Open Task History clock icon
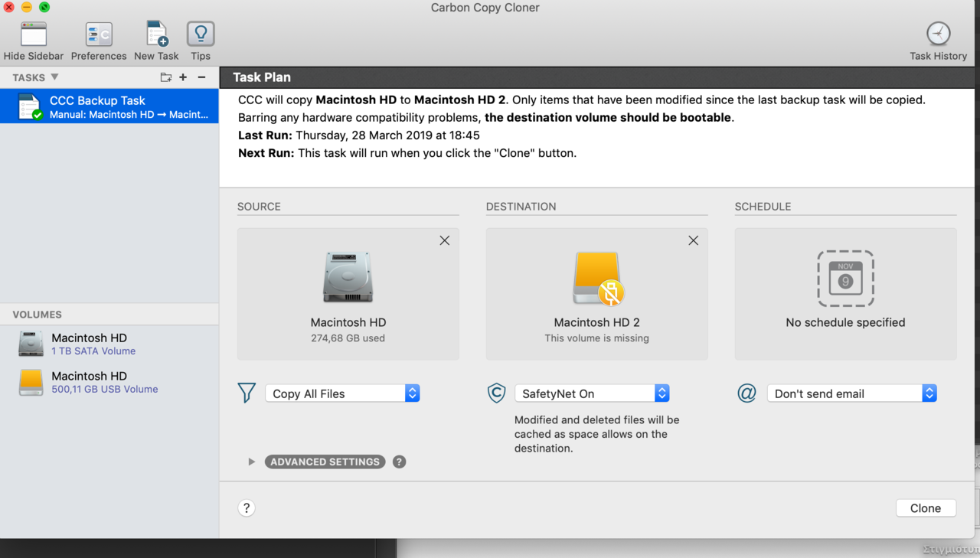The width and height of the screenshot is (980, 558). [939, 34]
